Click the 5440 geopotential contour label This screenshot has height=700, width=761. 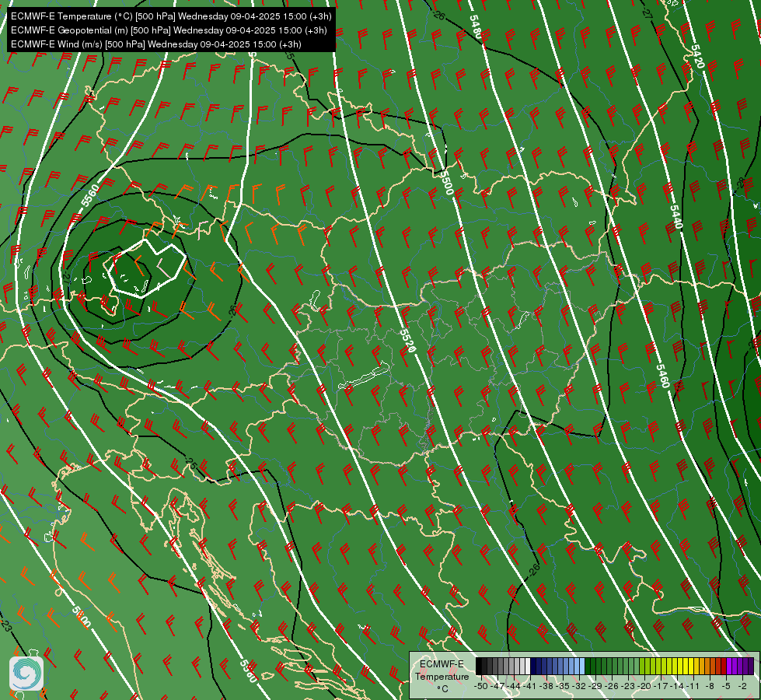tap(676, 217)
